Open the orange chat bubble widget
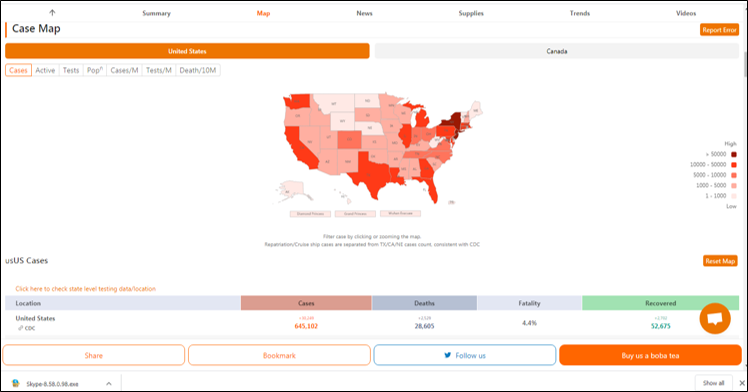Image resolution: width=748 pixels, height=392 pixels. (x=715, y=318)
